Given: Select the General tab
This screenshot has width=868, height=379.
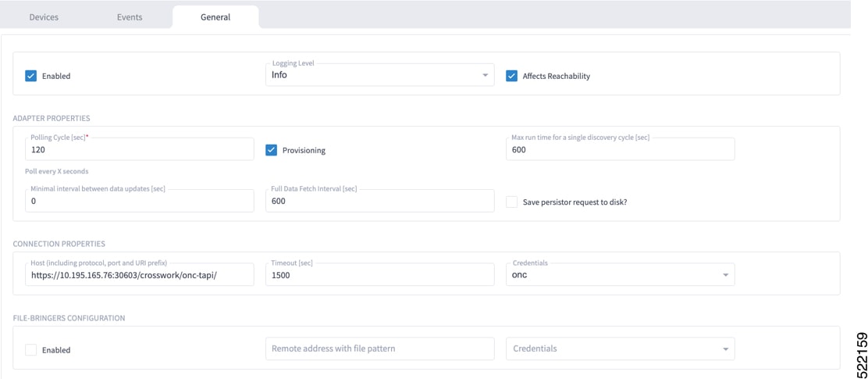Looking at the screenshot, I should click(215, 17).
